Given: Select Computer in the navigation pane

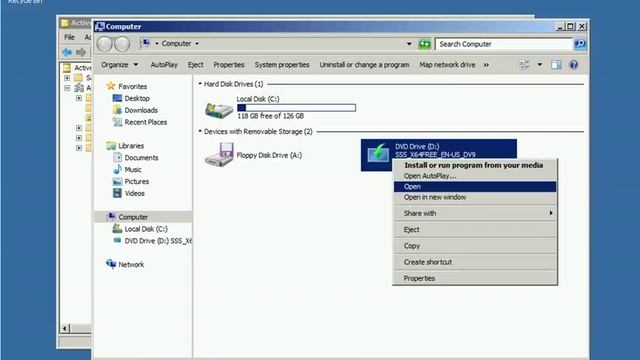Looking at the screenshot, I should point(143,217).
